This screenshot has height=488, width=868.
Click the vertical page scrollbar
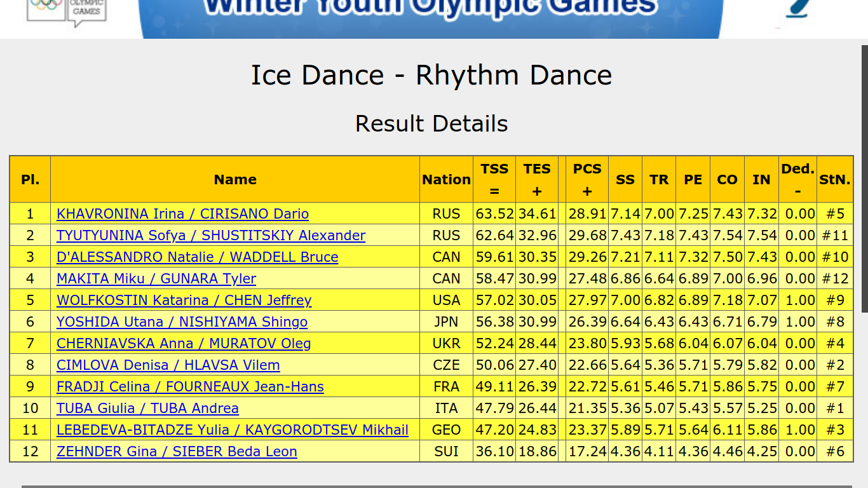tap(864, 179)
